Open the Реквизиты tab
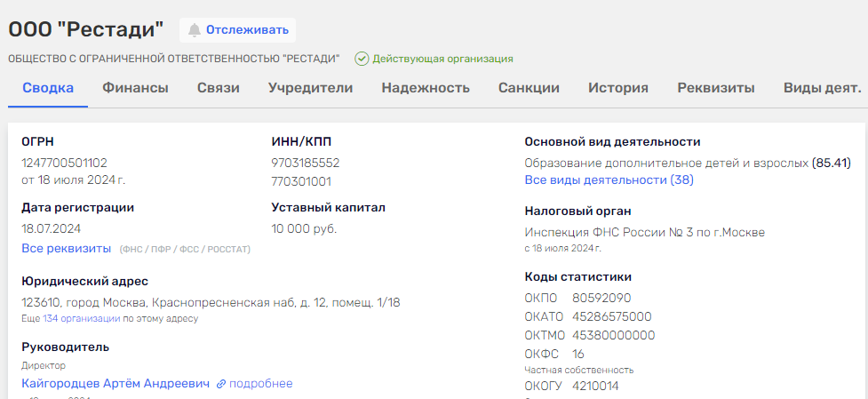The image size is (868, 399). pyautogui.click(x=716, y=87)
